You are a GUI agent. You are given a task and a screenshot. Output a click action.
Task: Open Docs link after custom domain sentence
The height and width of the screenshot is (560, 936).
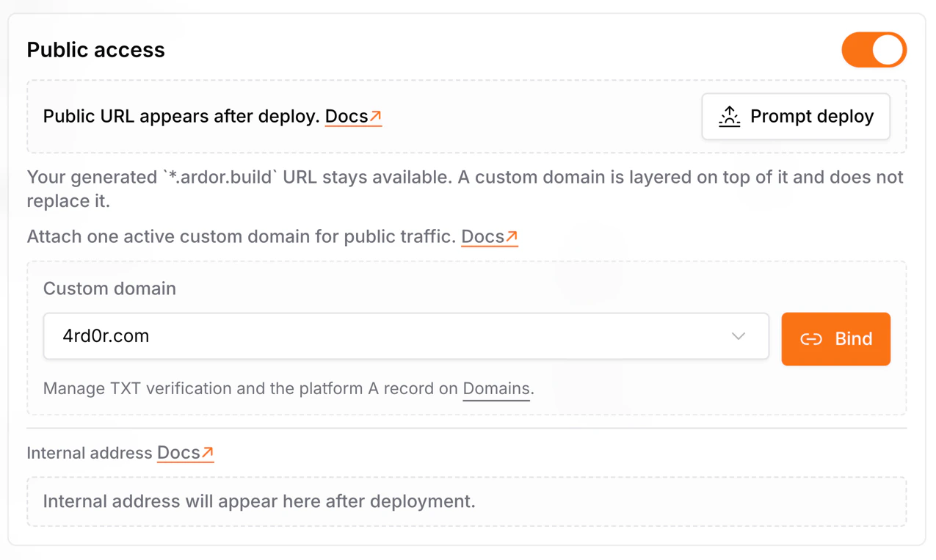(x=490, y=236)
